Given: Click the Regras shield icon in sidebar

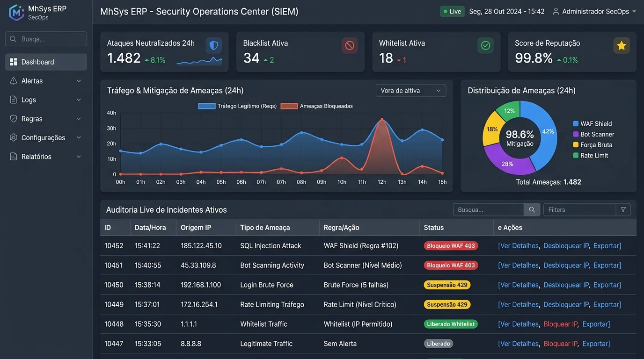Looking at the screenshot, I should pyautogui.click(x=14, y=119).
